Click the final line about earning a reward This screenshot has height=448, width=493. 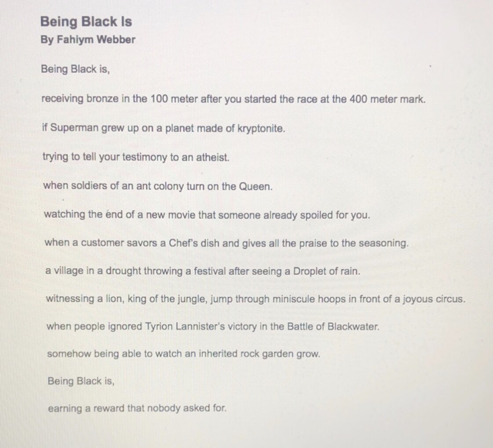tap(137, 408)
